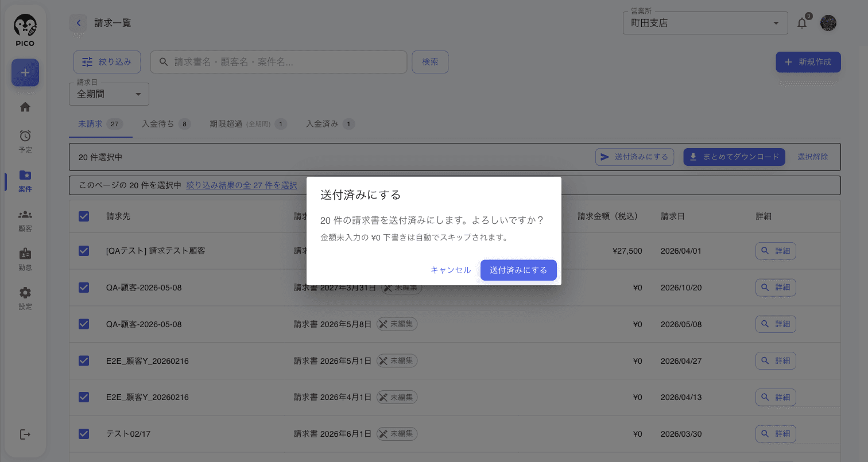This screenshot has height=462, width=868.
Task: Switch to the 入金済み tab
Action: coord(330,123)
